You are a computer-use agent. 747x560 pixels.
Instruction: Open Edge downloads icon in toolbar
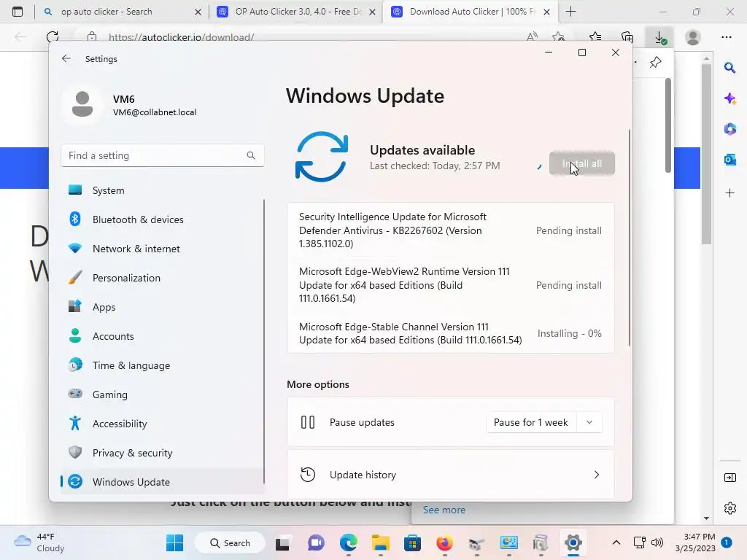pyautogui.click(x=659, y=37)
